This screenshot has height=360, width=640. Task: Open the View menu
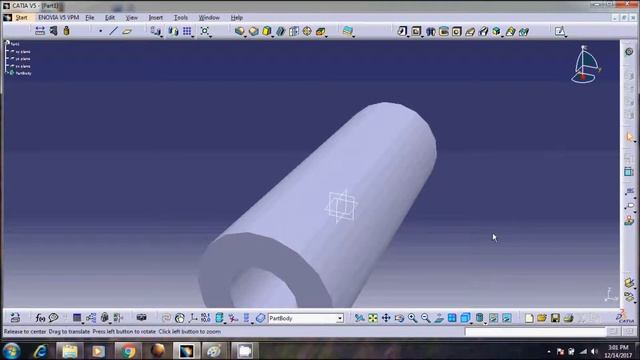(131, 18)
